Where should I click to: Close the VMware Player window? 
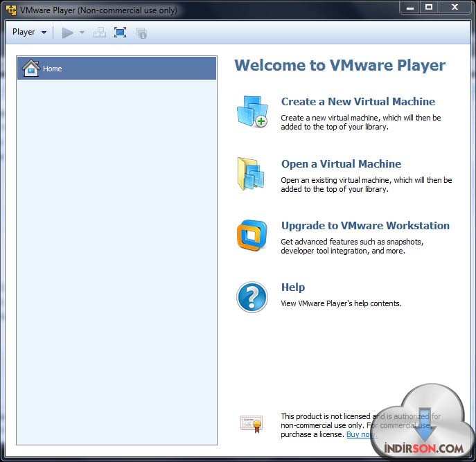click(x=455, y=8)
